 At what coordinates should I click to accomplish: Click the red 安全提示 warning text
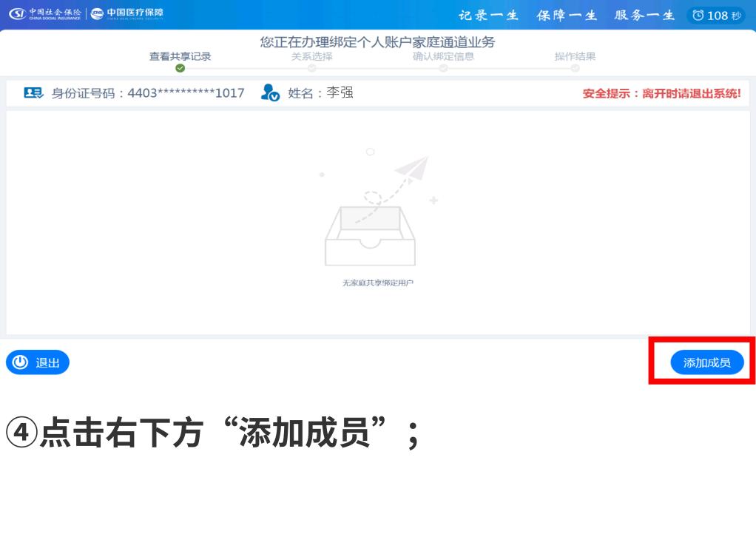pos(661,93)
